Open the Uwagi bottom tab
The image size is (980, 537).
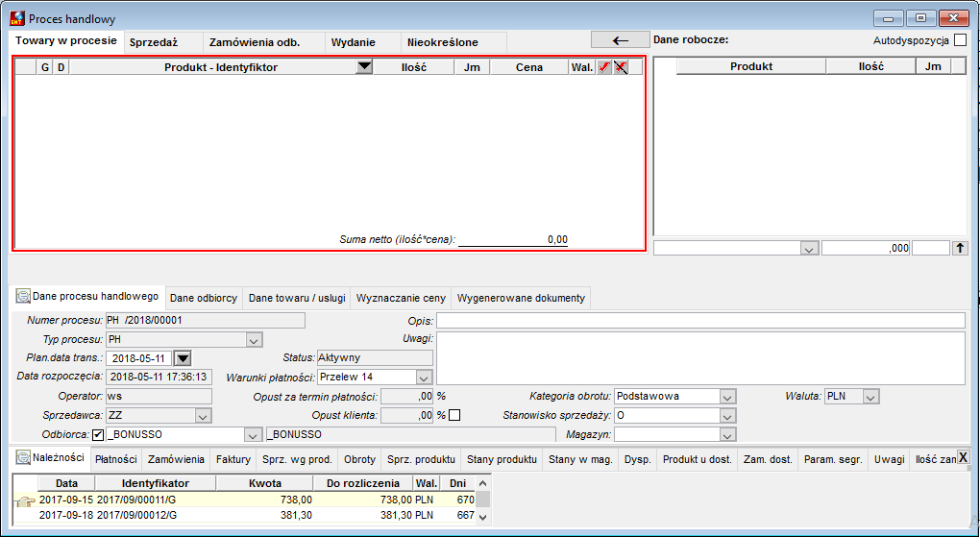click(890, 459)
